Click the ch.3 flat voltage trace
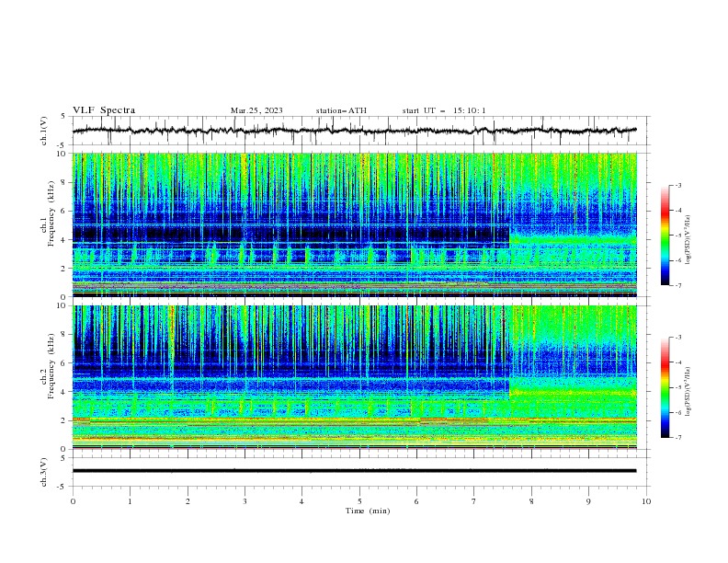Image resolution: width=728 pixels, height=563 pixels. (354, 471)
